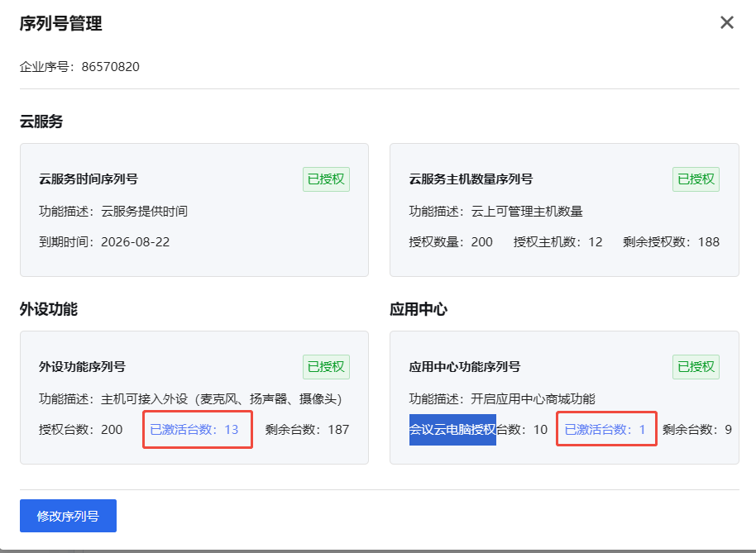This screenshot has height=553, width=756.
Task: Click the highlighted 会议云电脑授权 text
Action: pyautogui.click(x=452, y=429)
